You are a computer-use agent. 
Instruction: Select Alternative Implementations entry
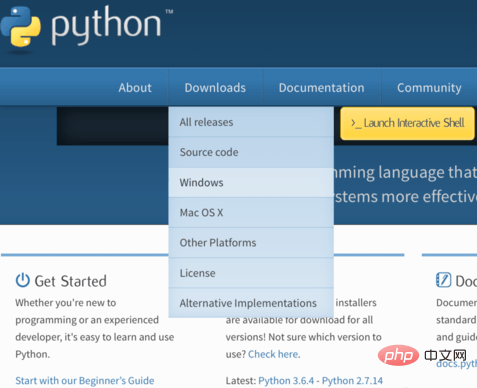tap(251, 303)
